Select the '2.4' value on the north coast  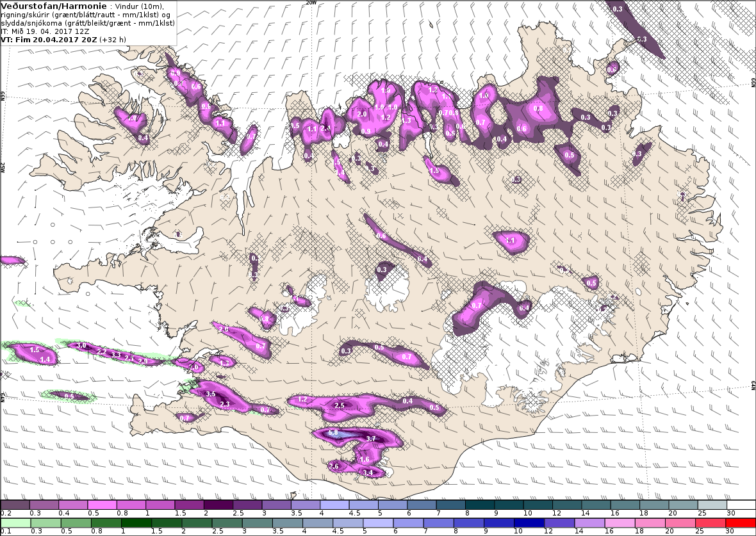pos(325,128)
